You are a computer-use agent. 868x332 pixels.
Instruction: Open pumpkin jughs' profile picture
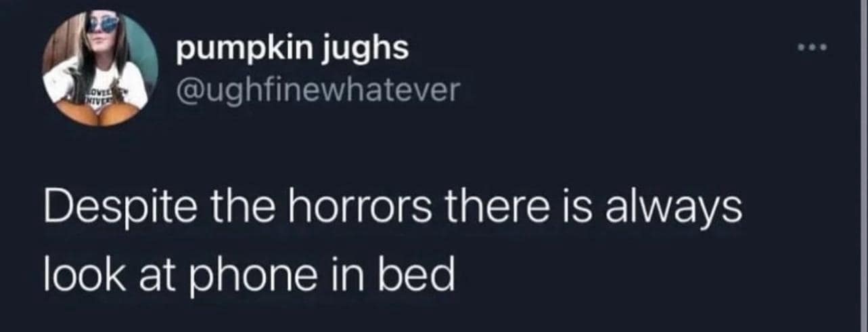(101, 68)
